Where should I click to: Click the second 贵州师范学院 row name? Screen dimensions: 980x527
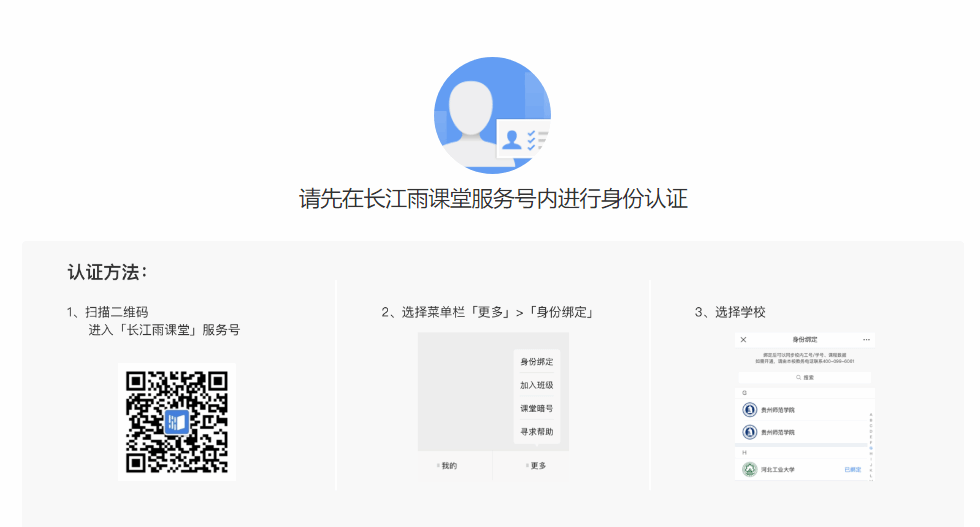pos(778,433)
